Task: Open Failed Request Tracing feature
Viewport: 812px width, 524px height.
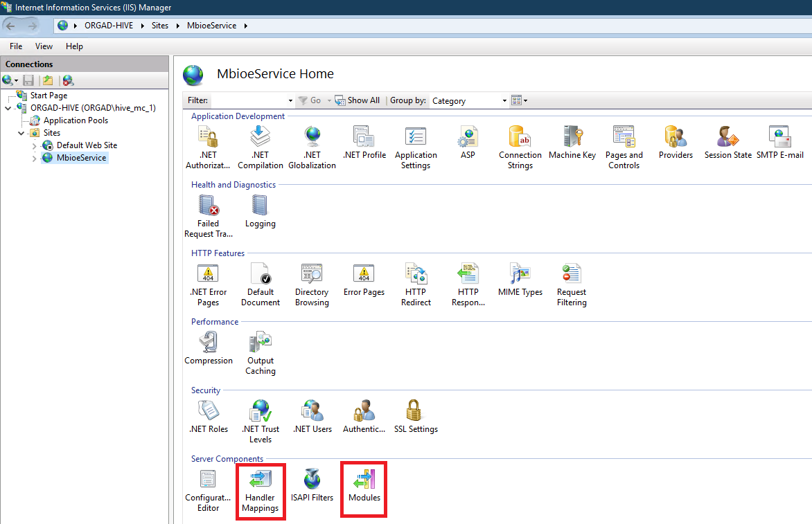Action: (208, 216)
